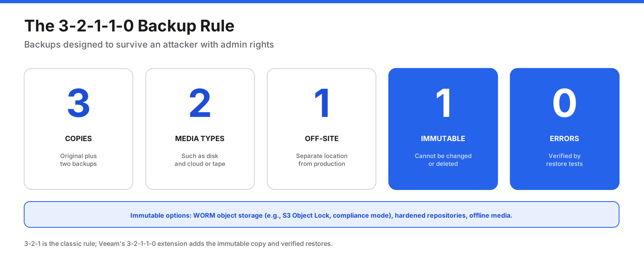
Task: Click the large number 3 in Copies card
Action: pos(78,103)
